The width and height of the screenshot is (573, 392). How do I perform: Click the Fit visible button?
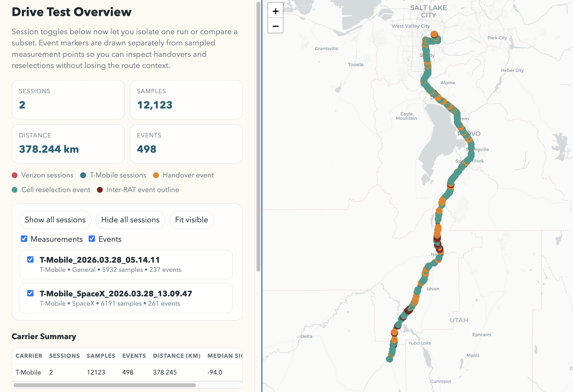(x=191, y=220)
